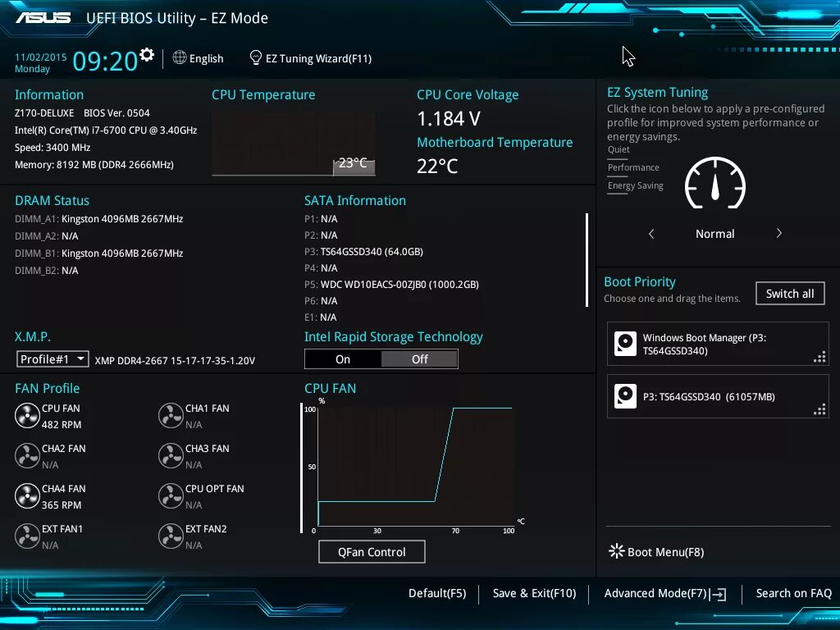Select the Energy Saving tuning profile

point(636,186)
